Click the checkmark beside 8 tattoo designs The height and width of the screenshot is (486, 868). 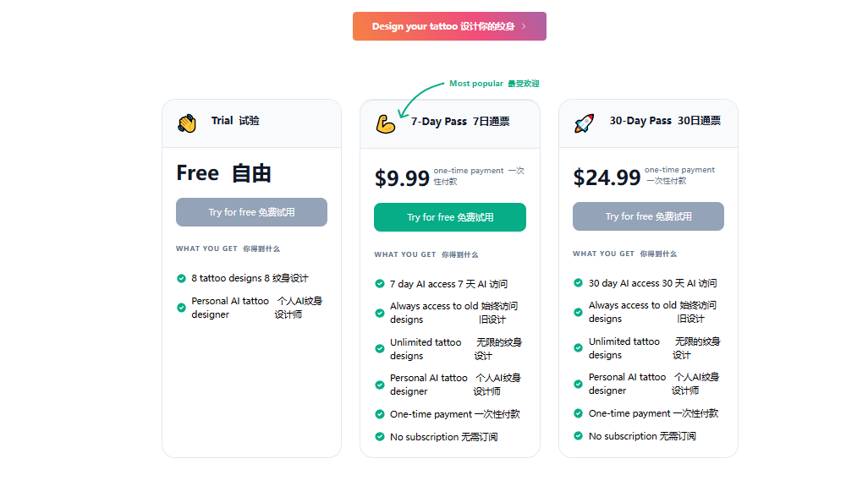tap(181, 278)
